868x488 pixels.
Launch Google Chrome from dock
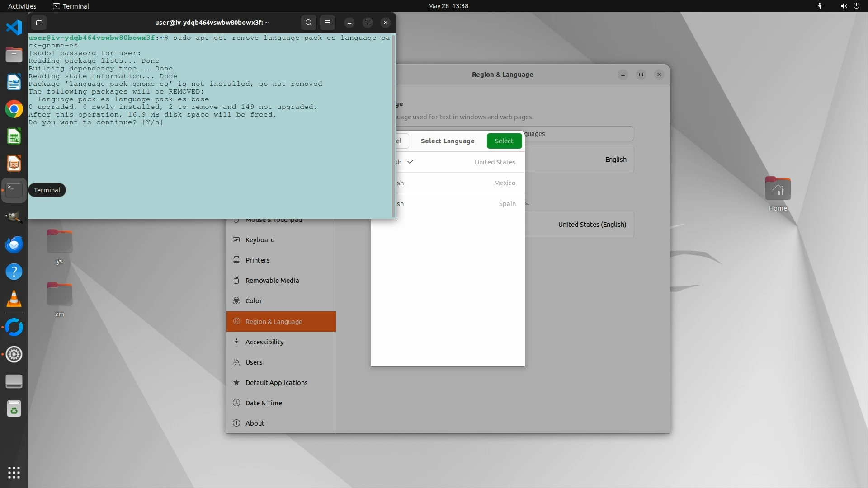[14, 109]
